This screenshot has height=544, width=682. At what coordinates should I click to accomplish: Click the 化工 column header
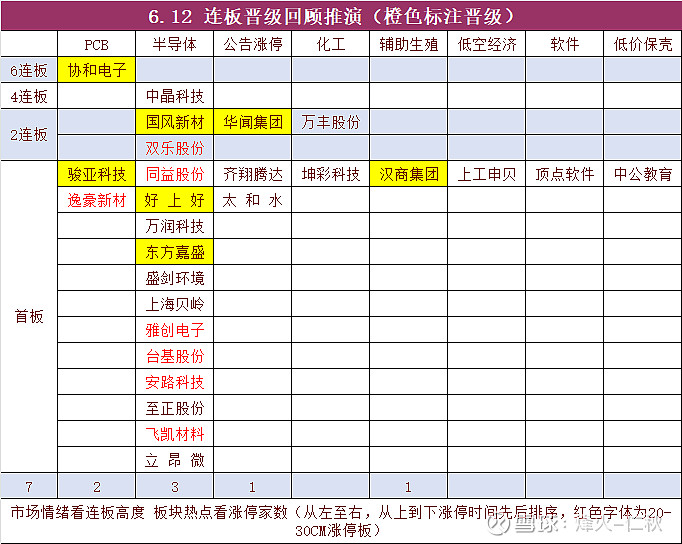pos(331,44)
